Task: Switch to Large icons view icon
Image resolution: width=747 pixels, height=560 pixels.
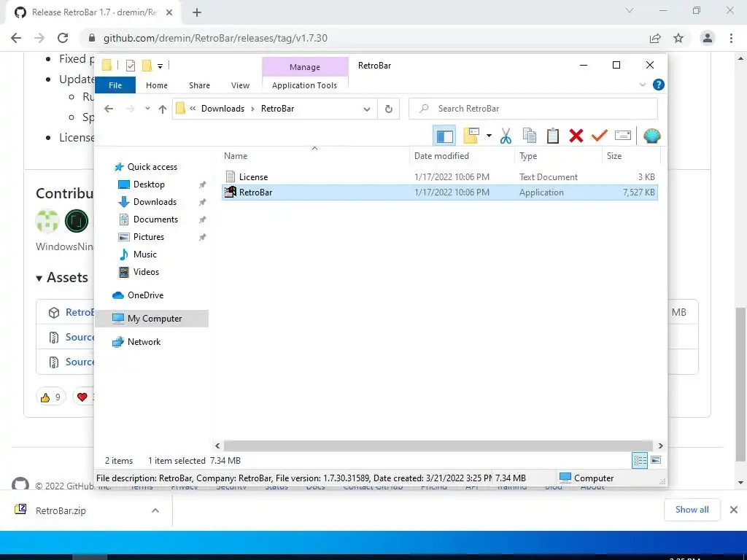Action: (656, 461)
